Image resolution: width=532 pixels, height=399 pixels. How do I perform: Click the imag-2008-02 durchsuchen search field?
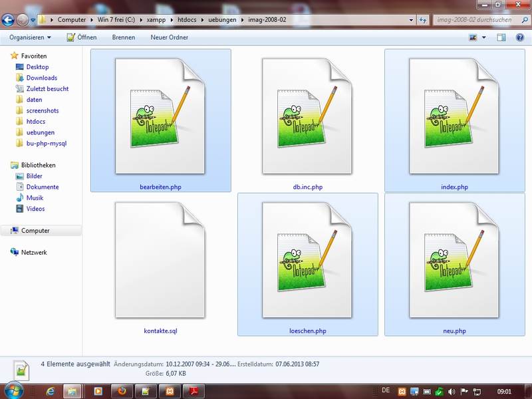coord(473,20)
